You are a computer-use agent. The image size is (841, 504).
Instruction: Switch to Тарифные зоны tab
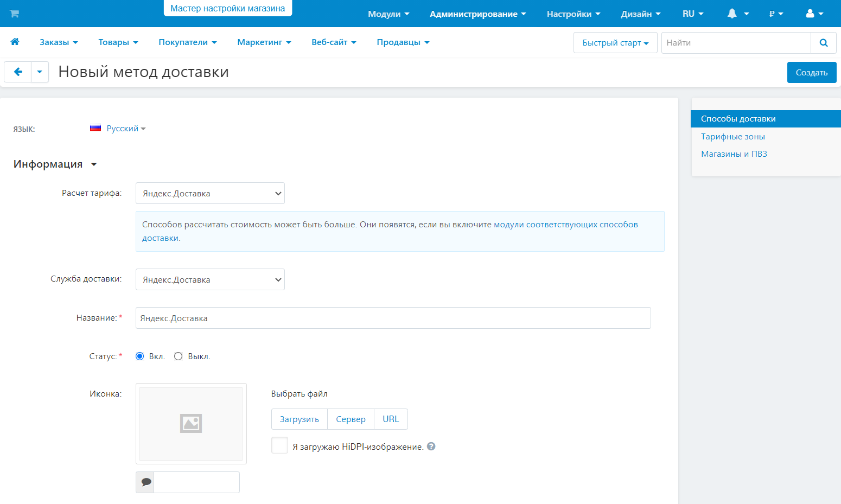[732, 137]
